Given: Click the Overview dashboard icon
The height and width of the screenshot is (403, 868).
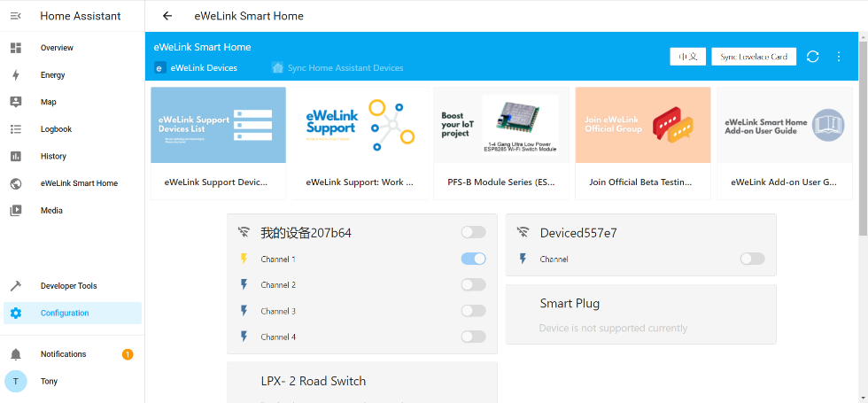Looking at the screenshot, I should pos(16,48).
